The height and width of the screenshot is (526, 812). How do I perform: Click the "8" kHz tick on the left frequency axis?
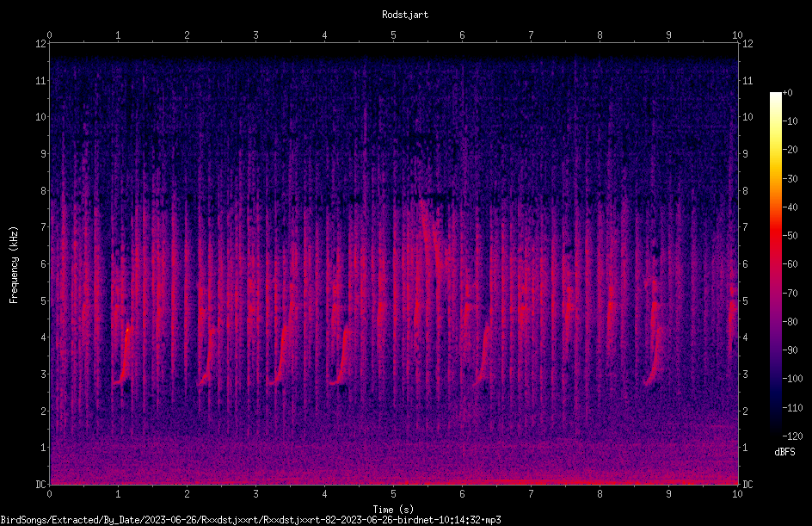click(43, 191)
